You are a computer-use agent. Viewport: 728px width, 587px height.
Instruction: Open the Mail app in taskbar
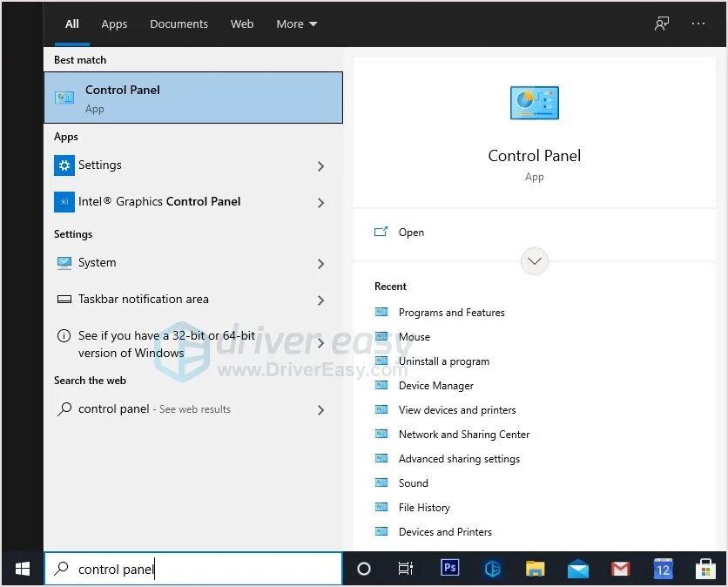578,569
